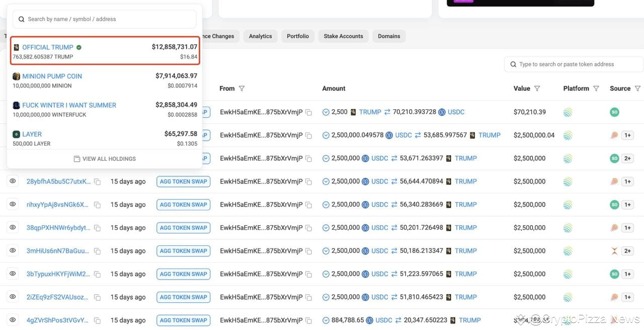
Task: Click USDC token link in $70,210.39 row
Action: coord(456,112)
